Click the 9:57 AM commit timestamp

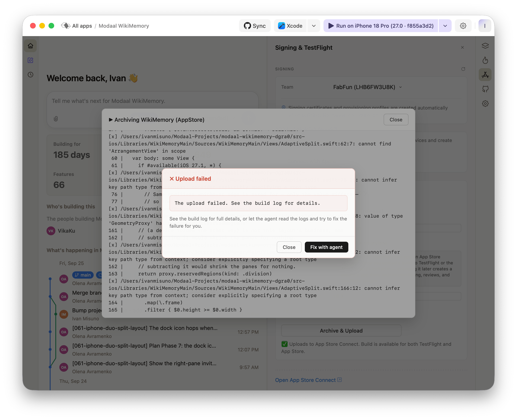249,367
